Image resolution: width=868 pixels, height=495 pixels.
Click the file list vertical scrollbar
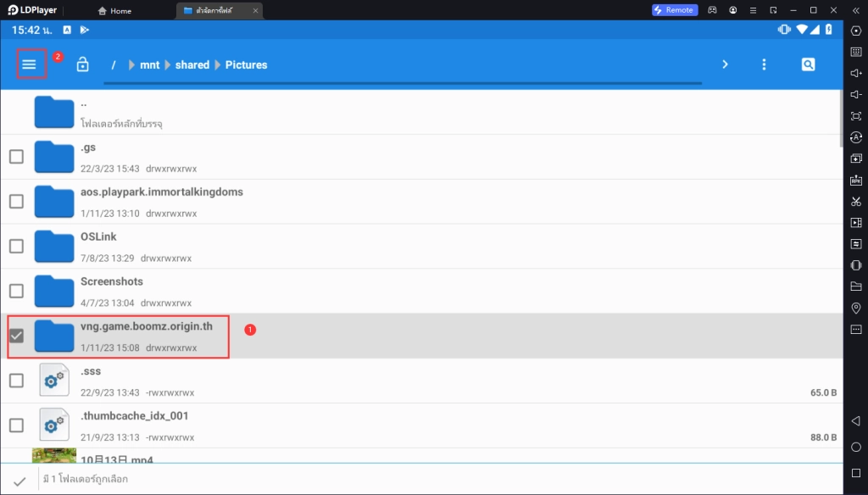[840, 119]
